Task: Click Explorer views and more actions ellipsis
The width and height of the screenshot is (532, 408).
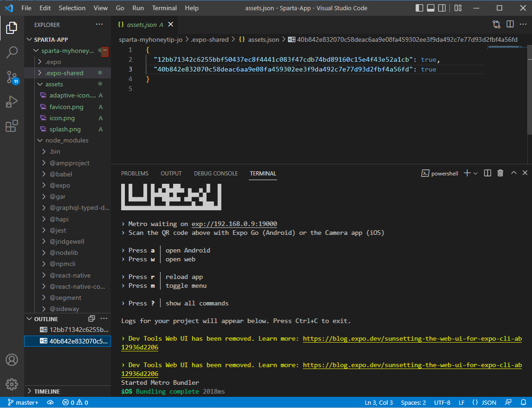Action: pos(99,25)
